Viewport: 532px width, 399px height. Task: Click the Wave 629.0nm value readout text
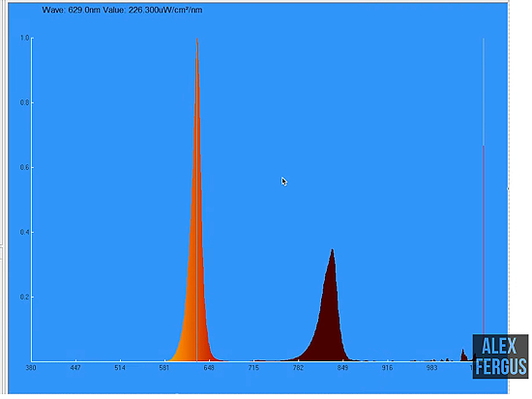122,10
